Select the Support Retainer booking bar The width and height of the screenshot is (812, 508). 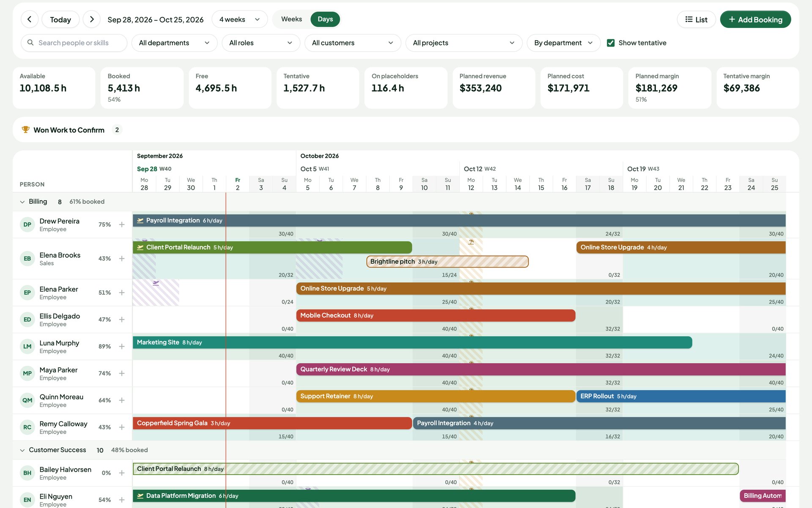coord(436,396)
